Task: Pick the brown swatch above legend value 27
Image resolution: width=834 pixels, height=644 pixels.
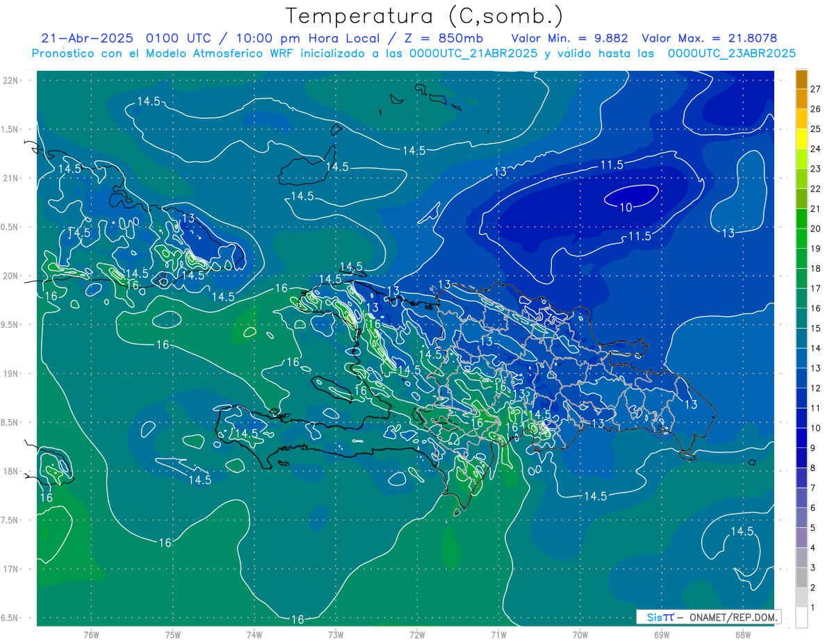Action: tap(802, 79)
